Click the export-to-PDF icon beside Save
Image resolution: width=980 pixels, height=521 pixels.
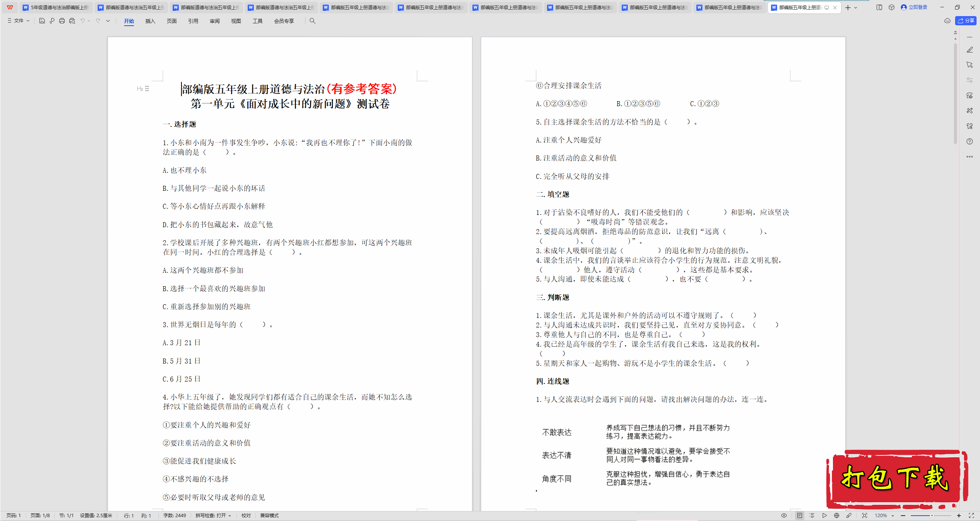pyautogui.click(x=52, y=21)
